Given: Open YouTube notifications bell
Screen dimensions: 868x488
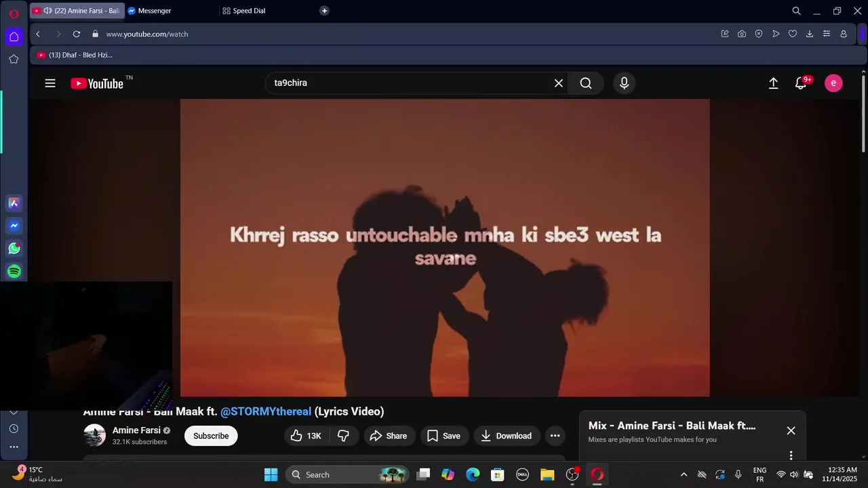Looking at the screenshot, I should coord(801,83).
